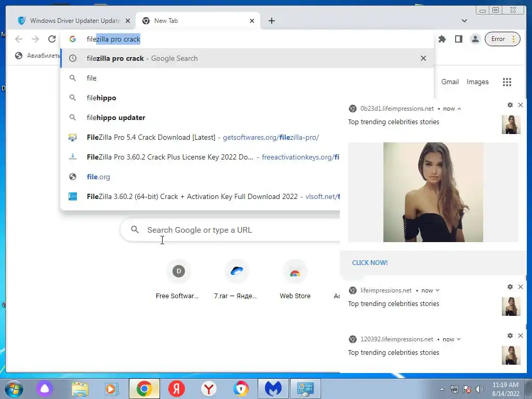
Task: Open Malwarebytes from the taskbar
Action: point(273,389)
